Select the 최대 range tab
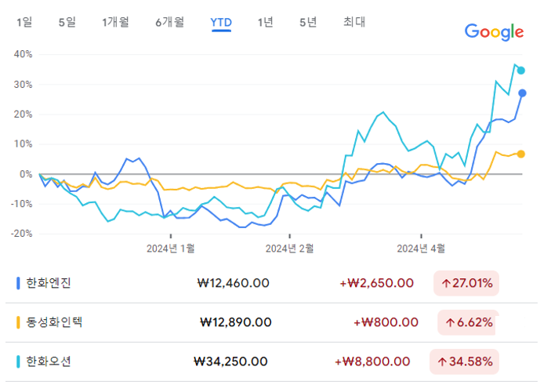The width and height of the screenshot is (551, 392). tap(354, 22)
